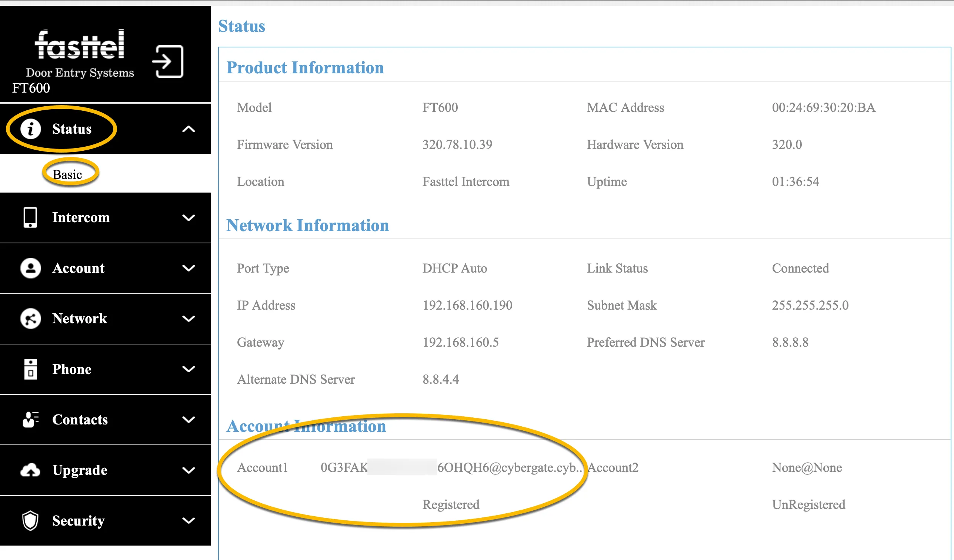This screenshot has height=560, width=954.
Task: Click the Security shield icon
Action: 30,521
